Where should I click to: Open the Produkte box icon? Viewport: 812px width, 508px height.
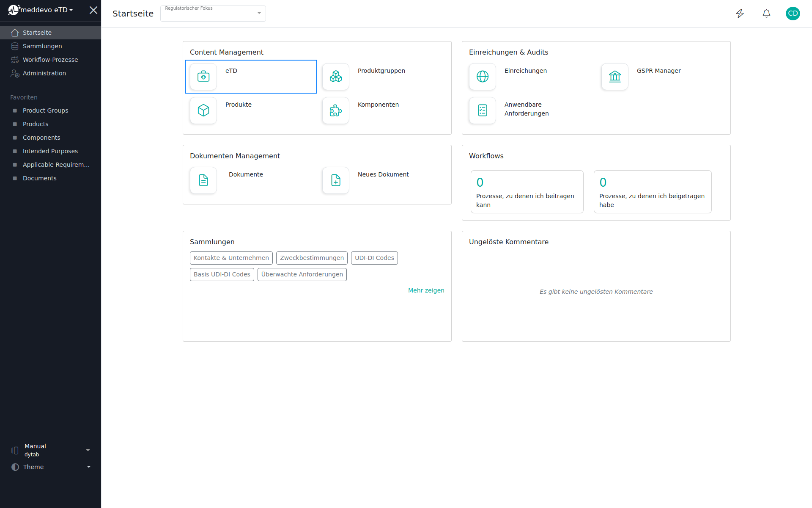(x=203, y=110)
